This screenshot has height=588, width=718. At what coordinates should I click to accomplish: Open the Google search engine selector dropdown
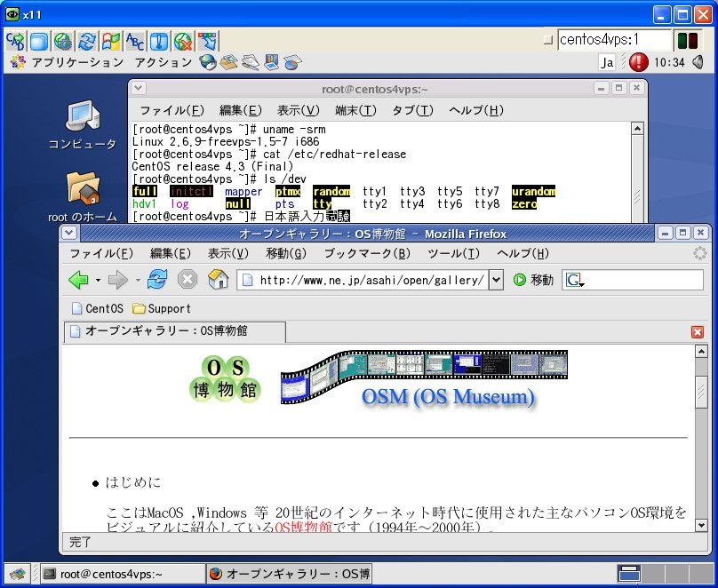[x=575, y=280]
